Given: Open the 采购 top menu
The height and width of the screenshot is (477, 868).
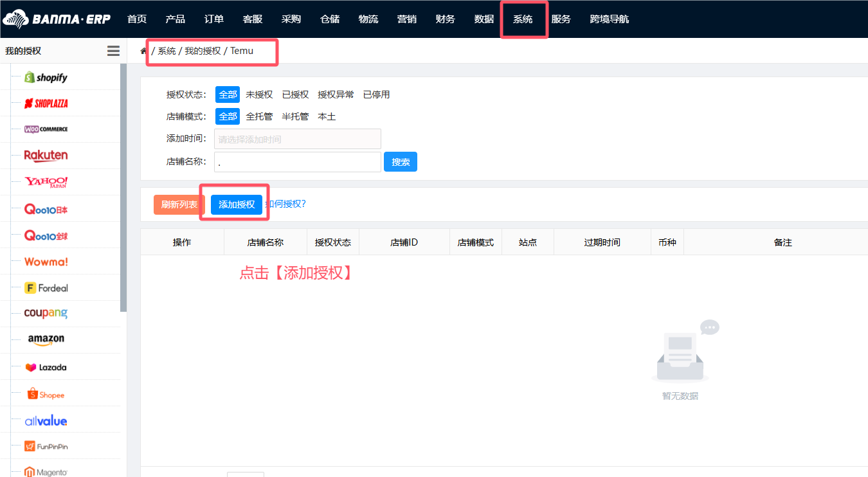Looking at the screenshot, I should click(x=291, y=19).
